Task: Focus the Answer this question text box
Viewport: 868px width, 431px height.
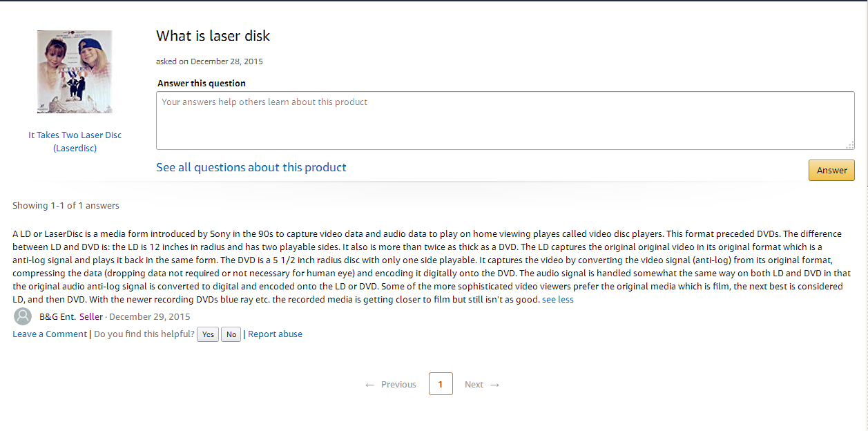Action: pyautogui.click(x=505, y=120)
